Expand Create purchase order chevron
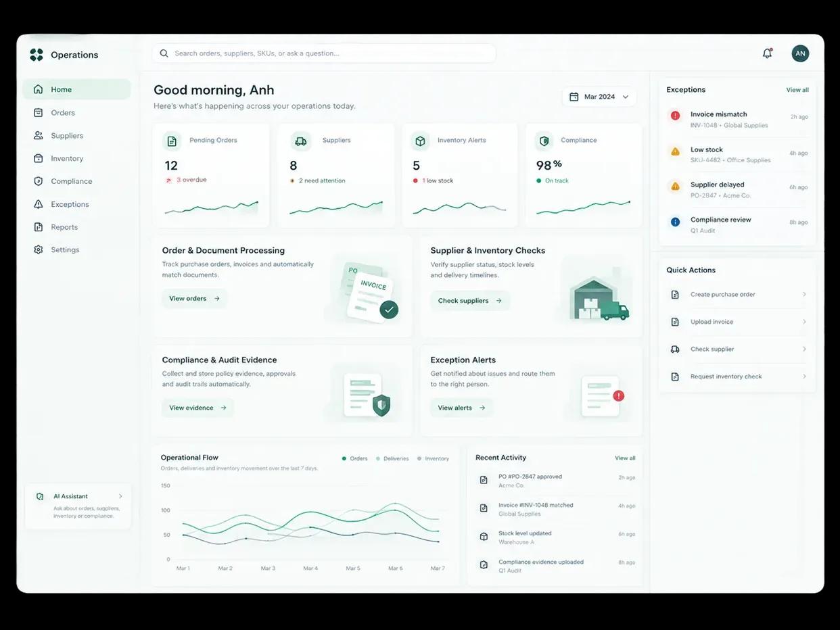 [804, 294]
